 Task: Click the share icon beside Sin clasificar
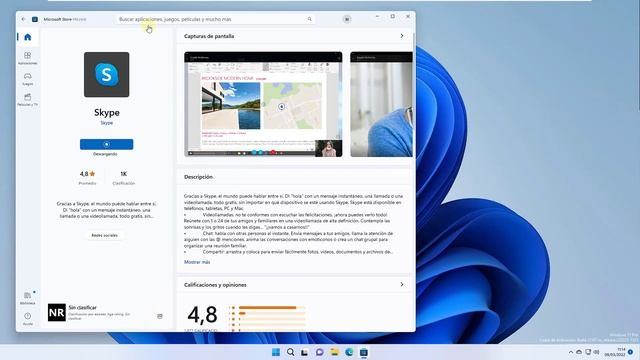coord(160,316)
